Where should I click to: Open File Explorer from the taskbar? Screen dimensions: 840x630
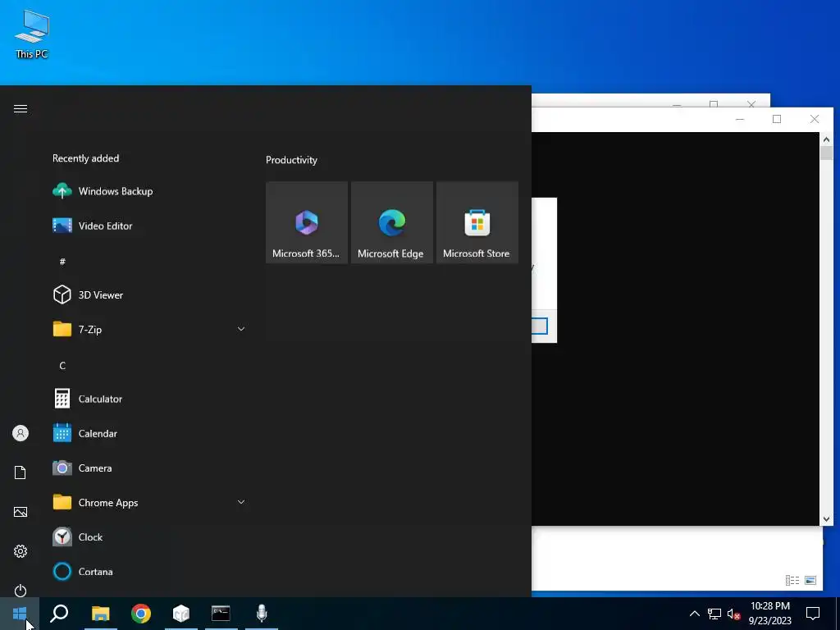click(x=101, y=614)
